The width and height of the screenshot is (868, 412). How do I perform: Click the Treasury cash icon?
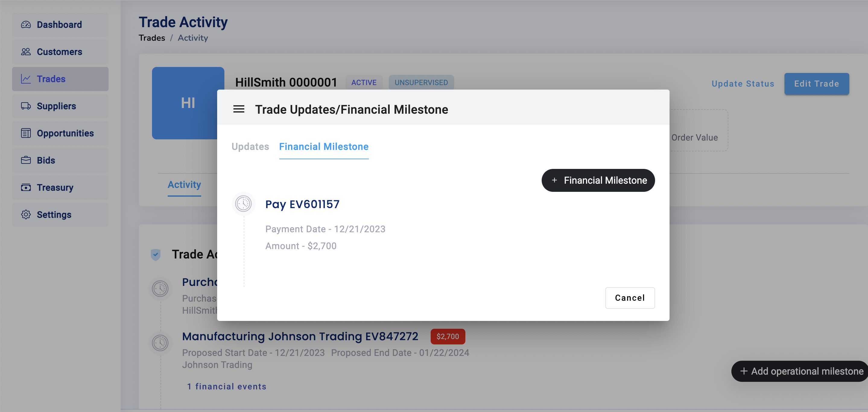pyautogui.click(x=26, y=188)
